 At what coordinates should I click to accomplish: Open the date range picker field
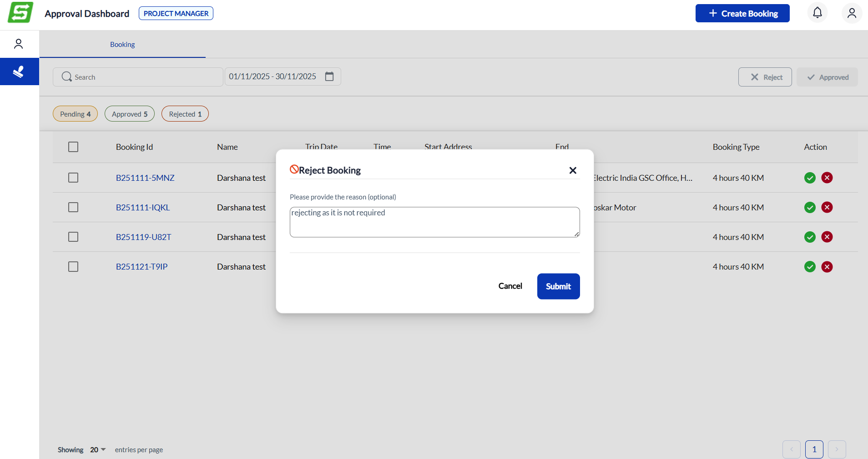coord(273,76)
